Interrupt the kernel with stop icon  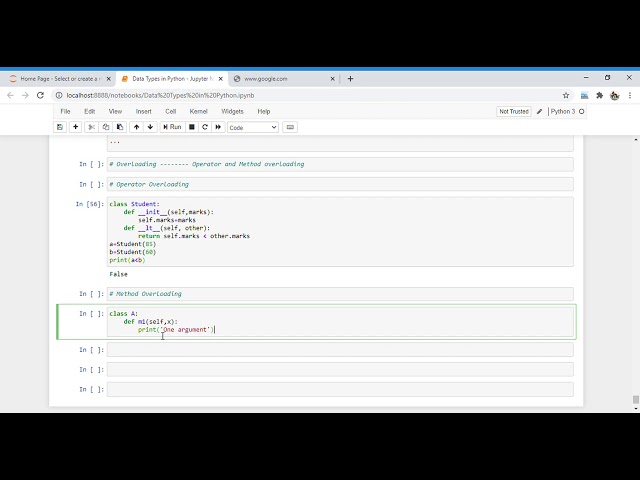[x=191, y=127]
